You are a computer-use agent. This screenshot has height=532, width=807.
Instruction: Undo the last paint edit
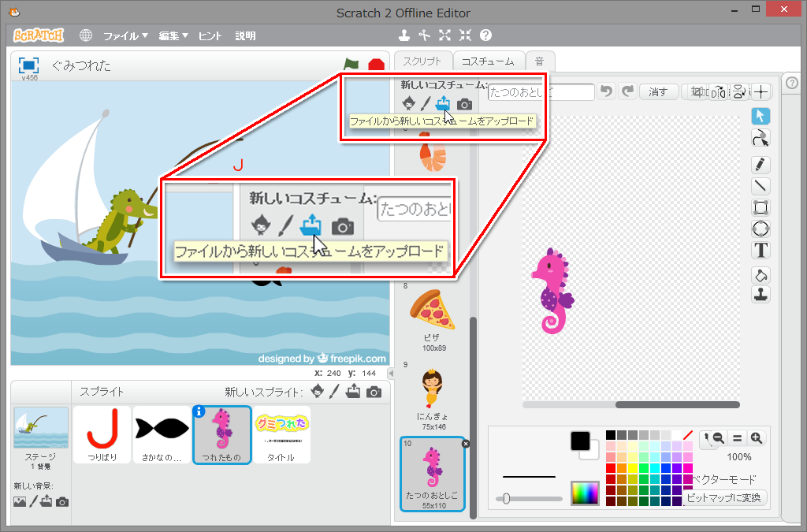pyautogui.click(x=607, y=91)
